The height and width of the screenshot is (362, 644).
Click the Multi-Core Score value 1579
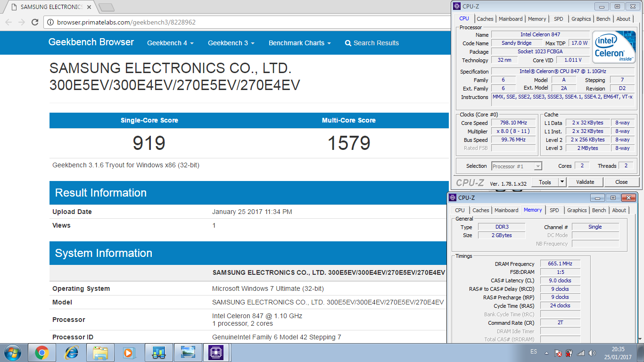tap(349, 143)
